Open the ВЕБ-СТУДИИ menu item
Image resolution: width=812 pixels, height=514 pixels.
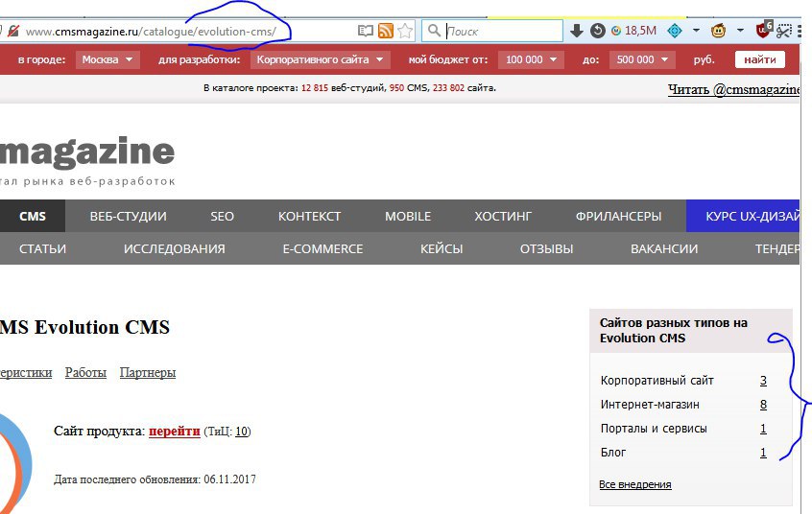point(129,216)
